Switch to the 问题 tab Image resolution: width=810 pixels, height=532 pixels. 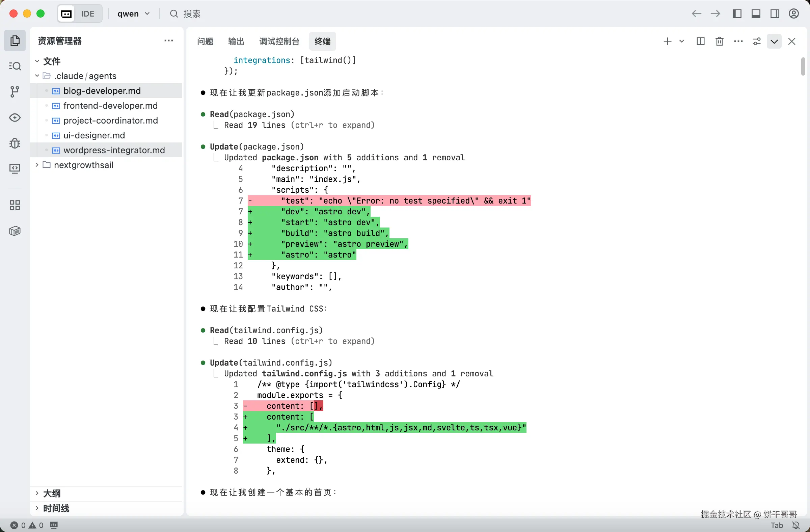205,41
